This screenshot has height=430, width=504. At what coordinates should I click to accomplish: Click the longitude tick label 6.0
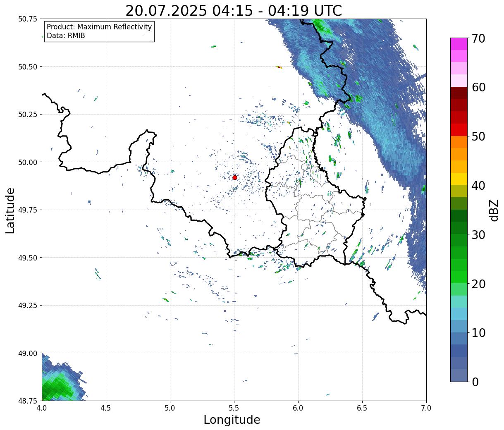[298, 408]
